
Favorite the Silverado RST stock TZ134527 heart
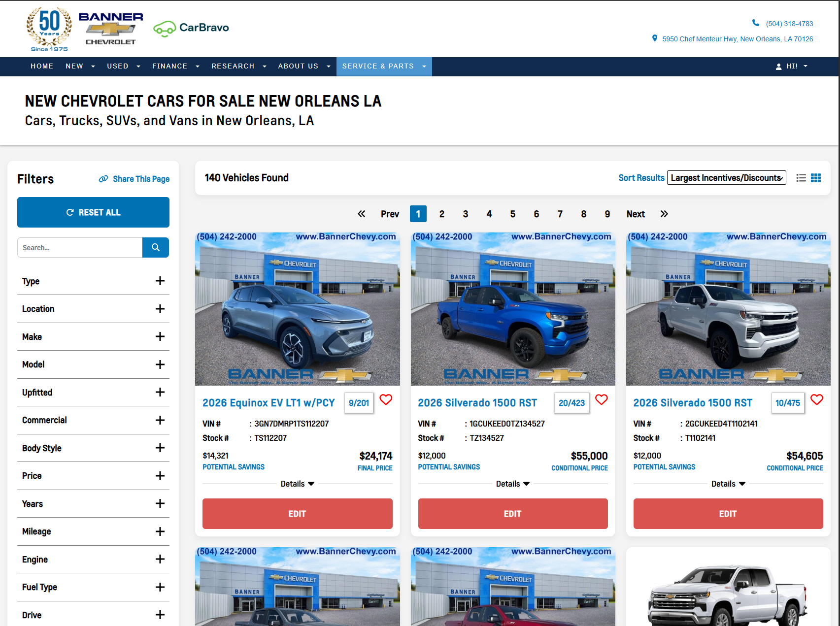point(601,399)
